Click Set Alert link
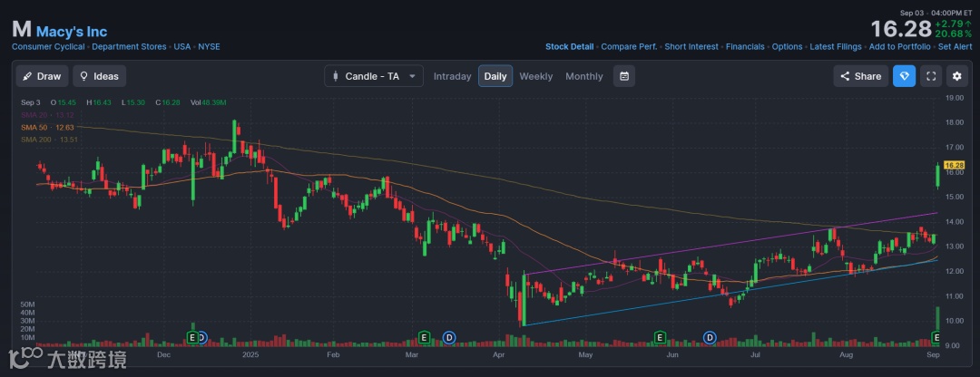This screenshot has width=980, height=377. [x=955, y=47]
